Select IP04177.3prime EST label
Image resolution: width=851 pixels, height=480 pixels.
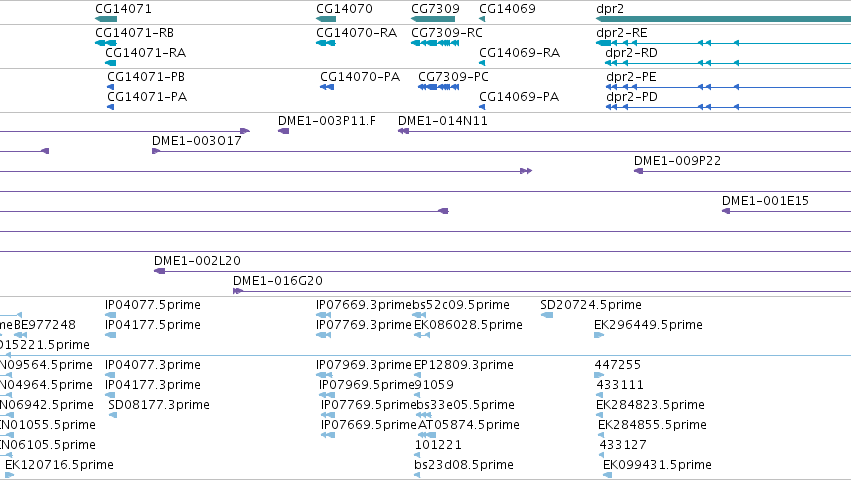tap(153, 385)
